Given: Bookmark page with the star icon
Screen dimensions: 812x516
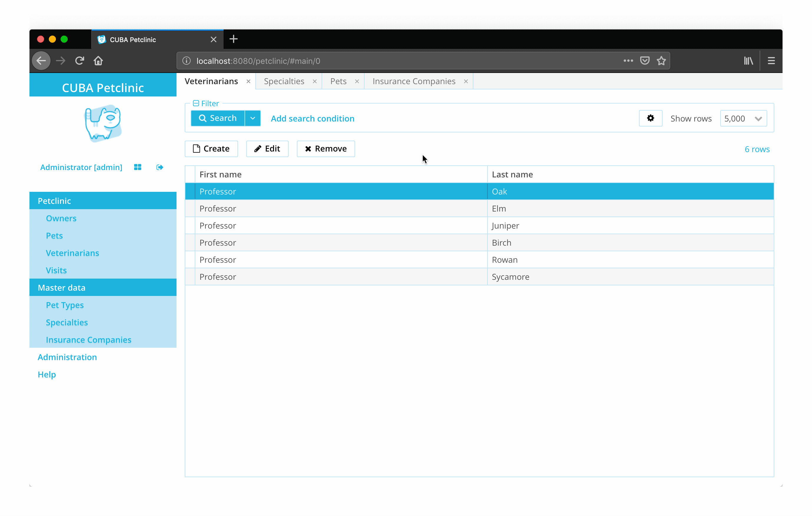Looking at the screenshot, I should point(661,61).
